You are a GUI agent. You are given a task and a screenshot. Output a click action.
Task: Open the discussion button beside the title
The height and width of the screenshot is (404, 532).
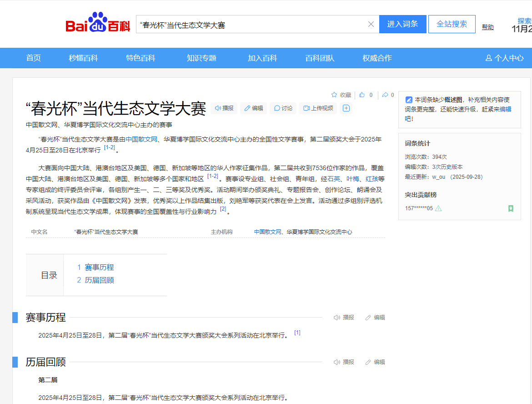tap(283, 108)
